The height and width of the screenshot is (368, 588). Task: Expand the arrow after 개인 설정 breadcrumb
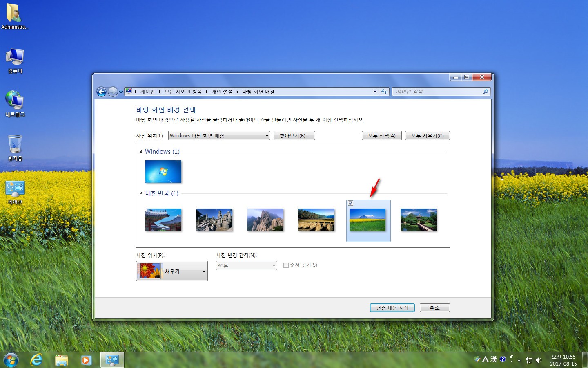pyautogui.click(x=237, y=92)
